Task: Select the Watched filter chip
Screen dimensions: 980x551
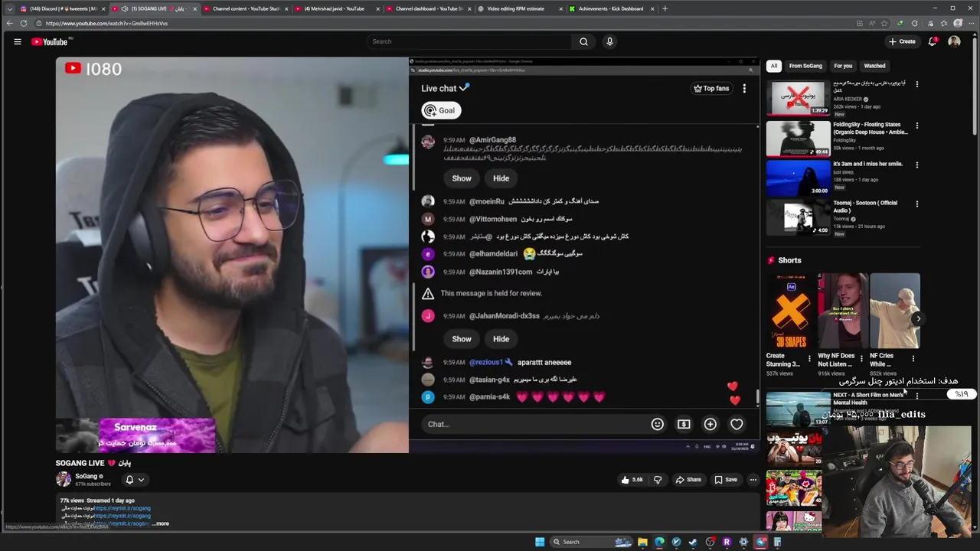Action: pos(874,66)
